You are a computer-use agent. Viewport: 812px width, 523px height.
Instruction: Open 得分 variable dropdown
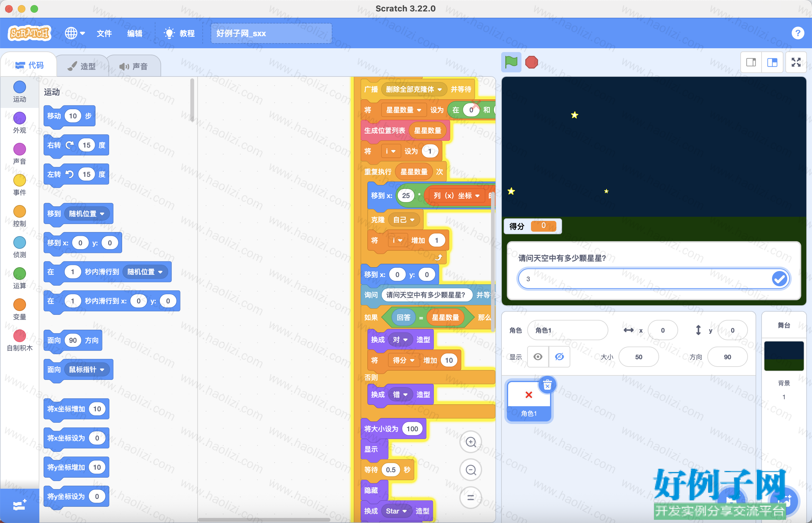click(x=403, y=360)
